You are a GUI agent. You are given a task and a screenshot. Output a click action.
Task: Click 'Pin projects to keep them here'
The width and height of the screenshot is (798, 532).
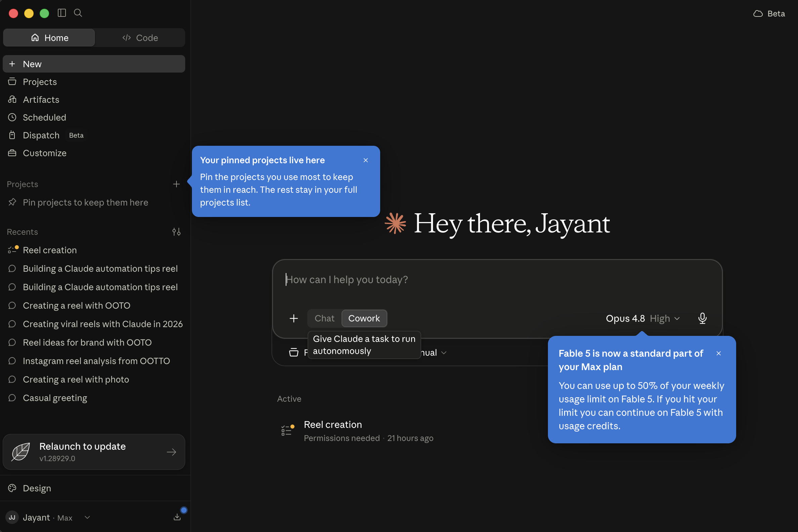tap(85, 203)
